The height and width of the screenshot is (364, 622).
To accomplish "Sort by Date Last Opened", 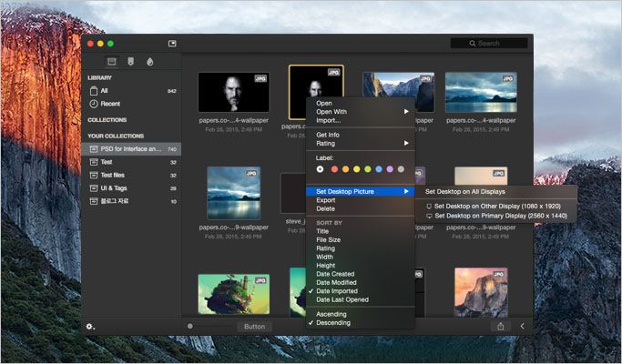I will tap(342, 299).
